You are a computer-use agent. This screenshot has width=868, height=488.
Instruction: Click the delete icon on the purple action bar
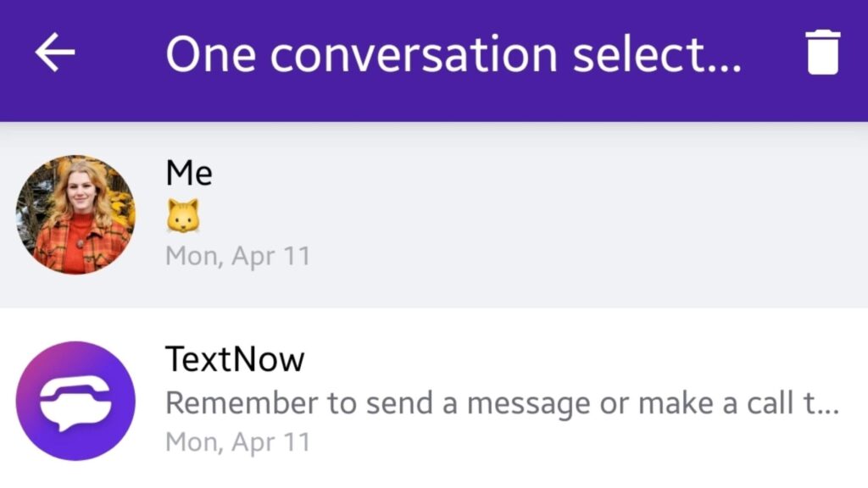point(821,53)
